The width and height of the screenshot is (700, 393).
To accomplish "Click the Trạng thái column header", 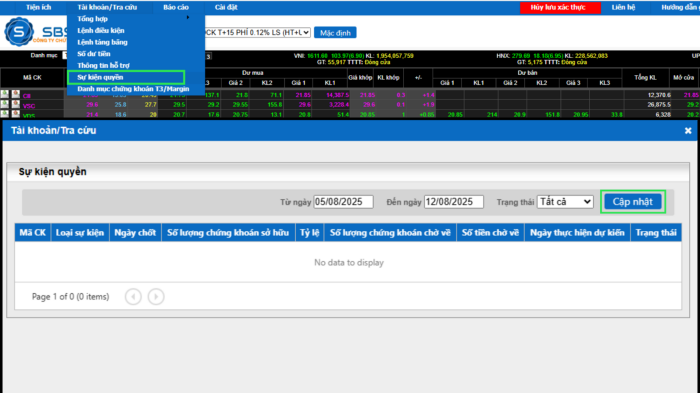I will click(x=656, y=233).
